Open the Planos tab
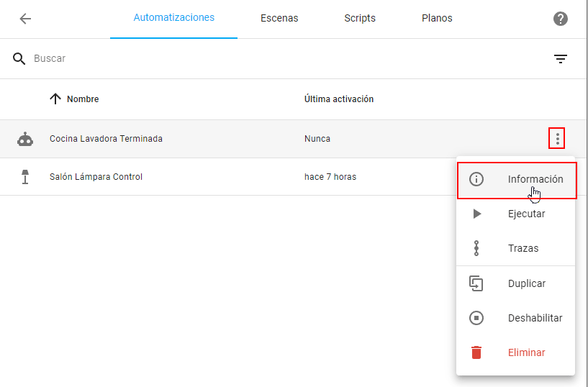The image size is (588, 387). [437, 19]
